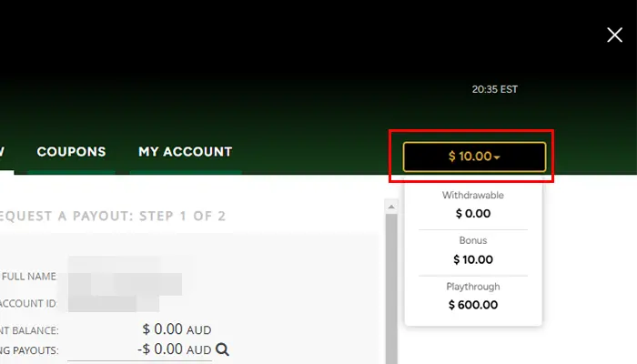The height and width of the screenshot is (364, 637).
Task: Click the 20:35 EST clock
Action: pyautogui.click(x=494, y=90)
